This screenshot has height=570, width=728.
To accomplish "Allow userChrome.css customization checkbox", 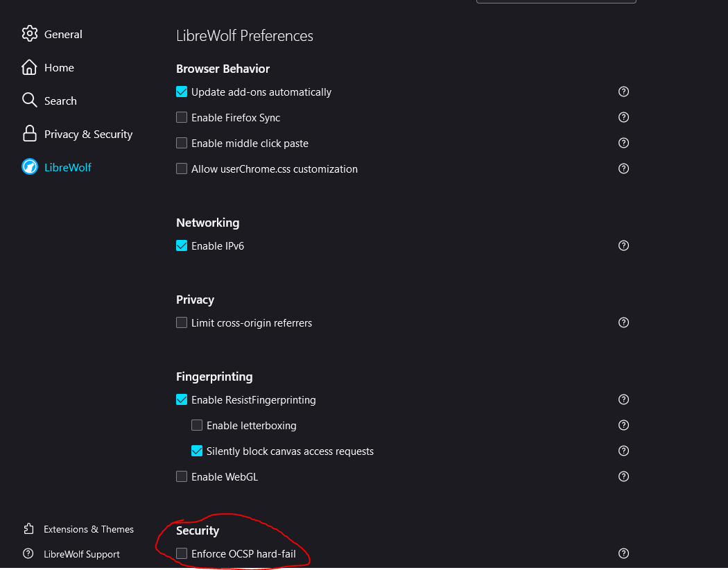I will 182,168.
